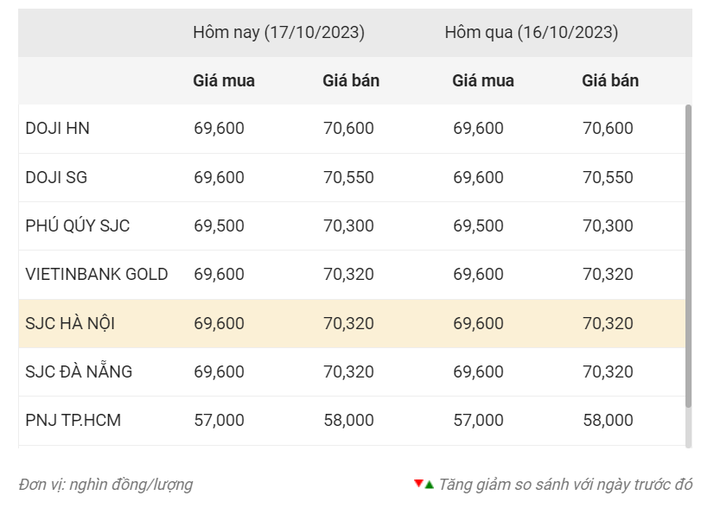Select the PHÚ QUÝ SJC row
This screenshot has height=508, width=720.
click(352, 226)
